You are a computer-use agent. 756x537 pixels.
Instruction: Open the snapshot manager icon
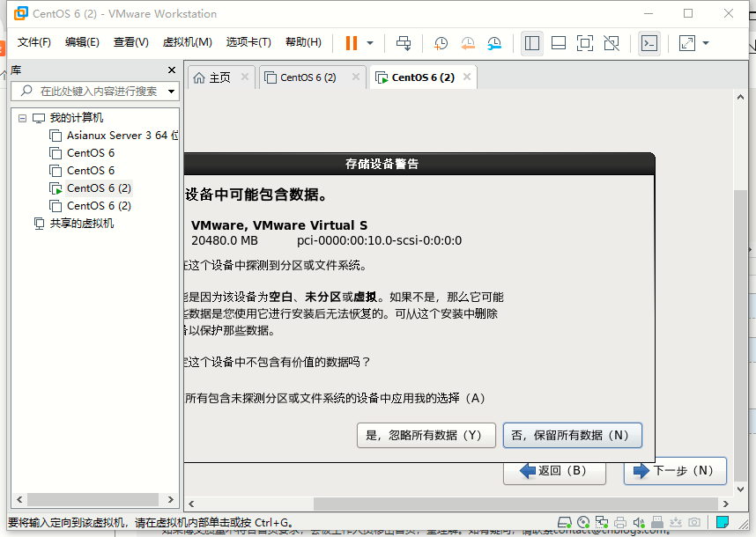click(x=494, y=43)
